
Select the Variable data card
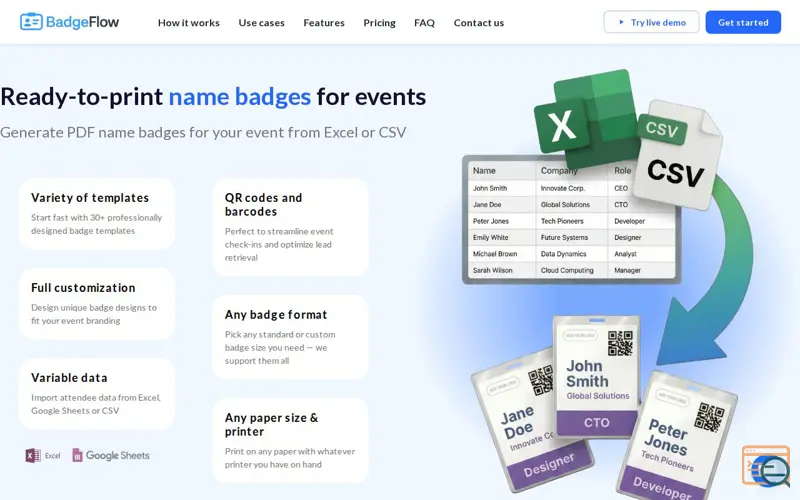click(97, 393)
